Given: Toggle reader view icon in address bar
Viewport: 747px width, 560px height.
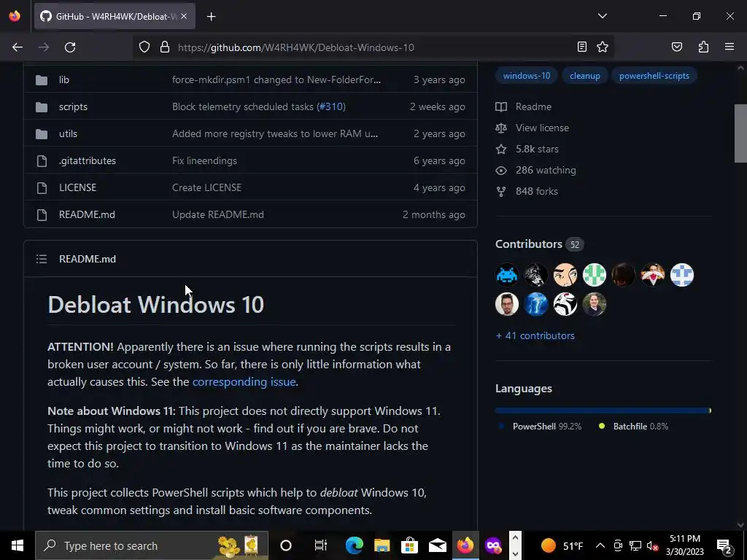Looking at the screenshot, I should point(581,47).
